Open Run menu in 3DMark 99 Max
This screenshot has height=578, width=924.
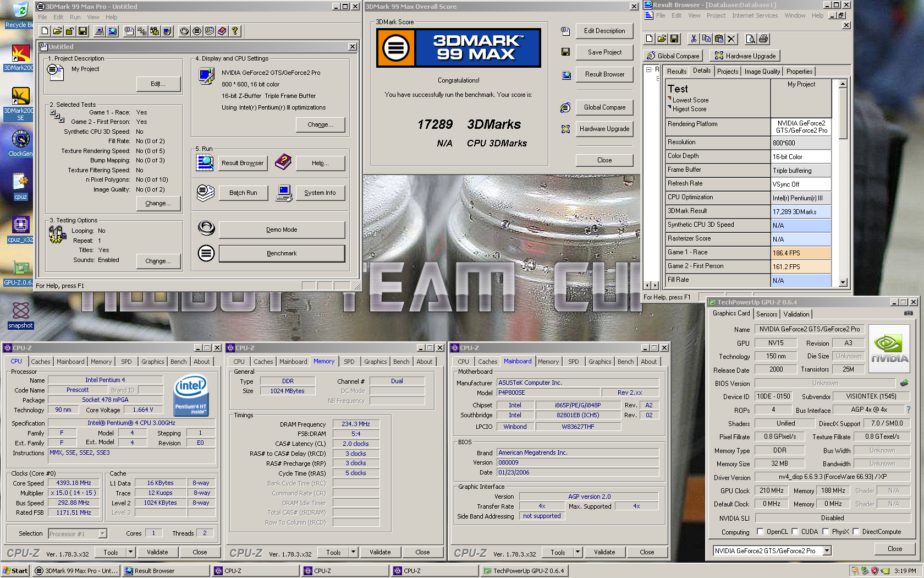point(75,17)
